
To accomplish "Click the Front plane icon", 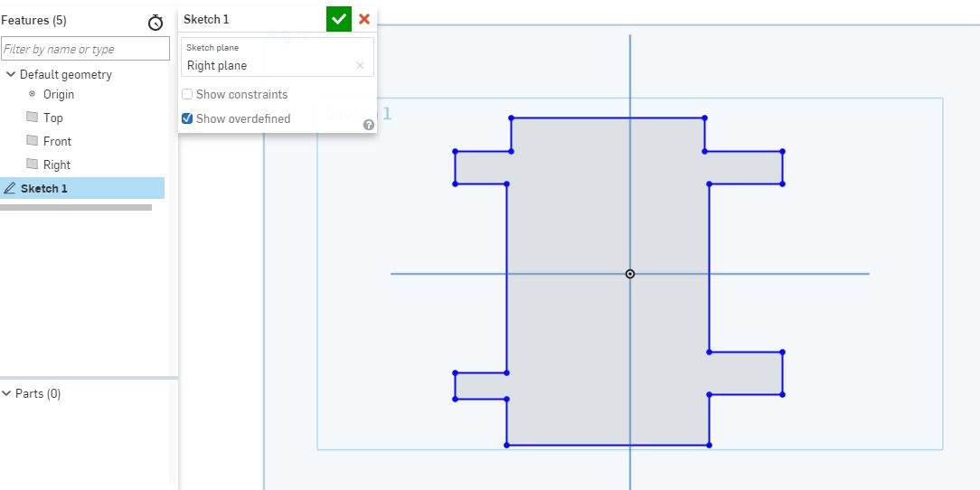I will click(33, 141).
